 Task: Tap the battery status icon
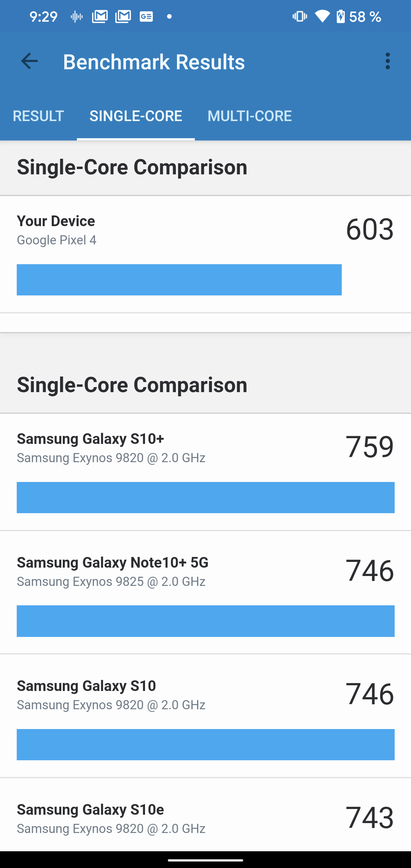[341, 16]
